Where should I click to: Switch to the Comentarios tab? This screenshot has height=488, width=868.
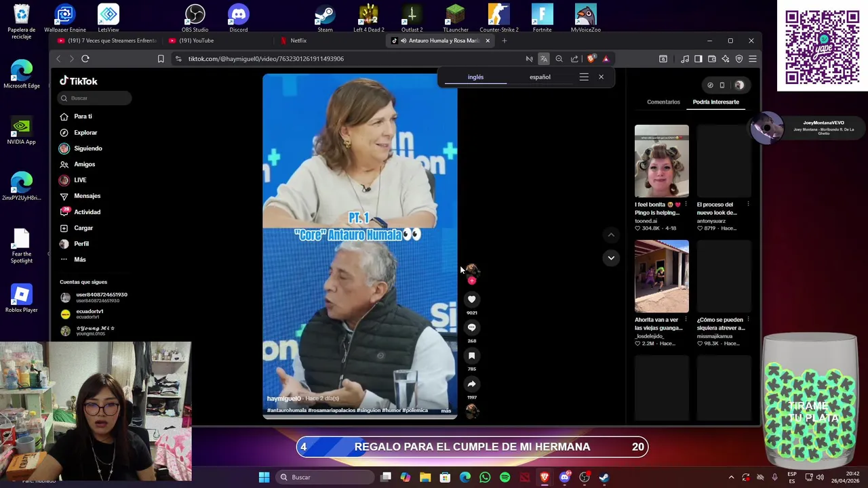(x=663, y=102)
